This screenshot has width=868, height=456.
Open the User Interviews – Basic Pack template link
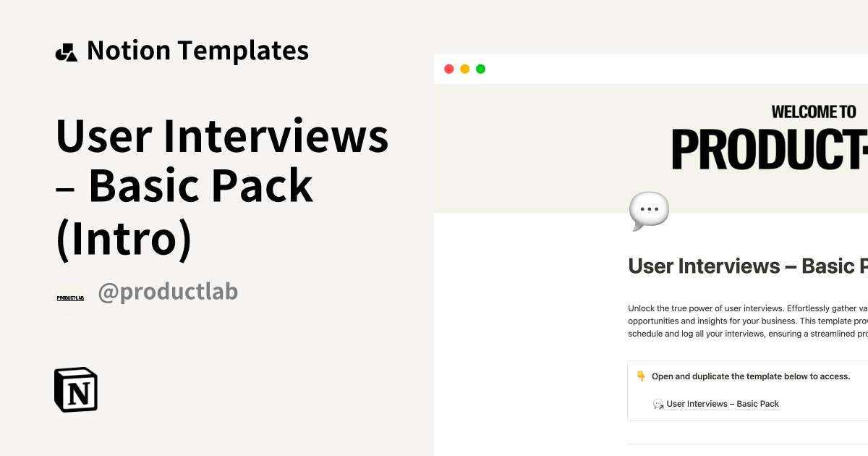click(723, 403)
